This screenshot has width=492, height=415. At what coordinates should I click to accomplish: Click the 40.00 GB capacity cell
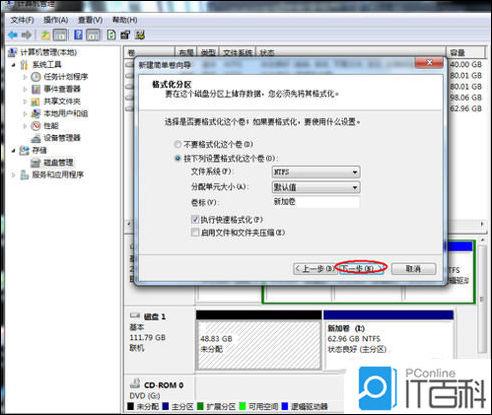coord(466,64)
